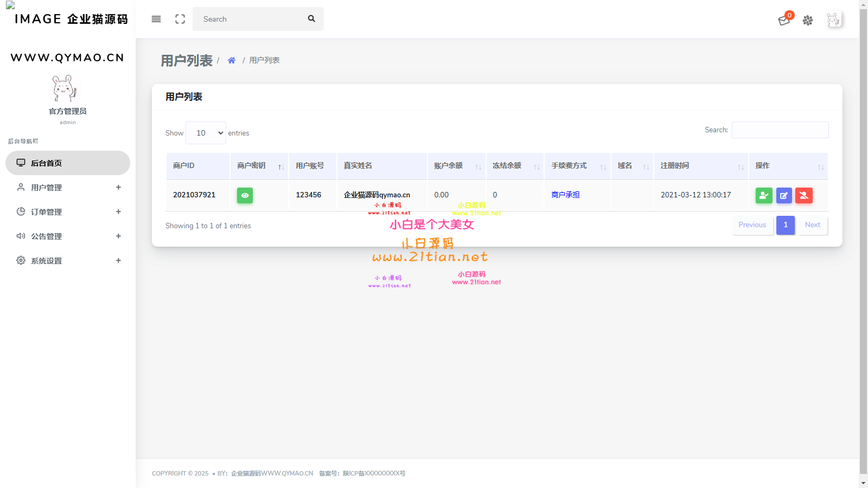Edit user 2021037921 with blue pencil button
This screenshot has width=868, height=488.
click(x=784, y=195)
